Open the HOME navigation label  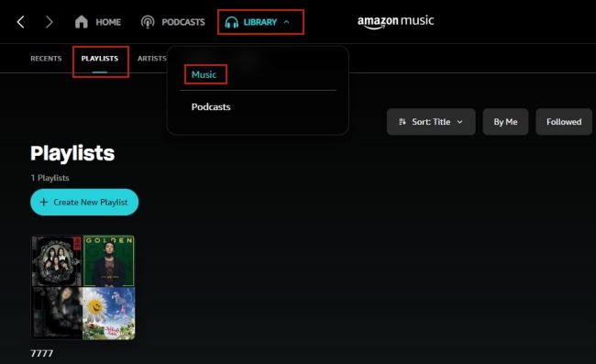[x=108, y=22]
